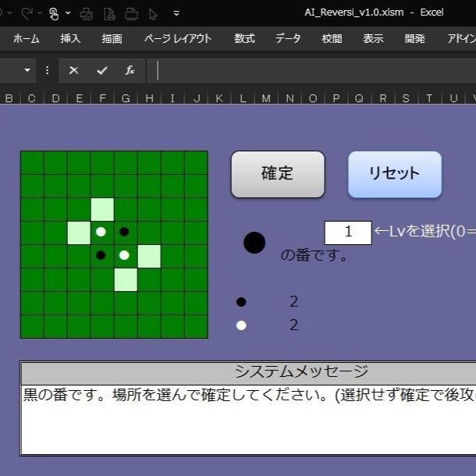Open Customize Quick Access Toolbar dropdown
The width and height of the screenshot is (476, 476).
click(x=176, y=13)
